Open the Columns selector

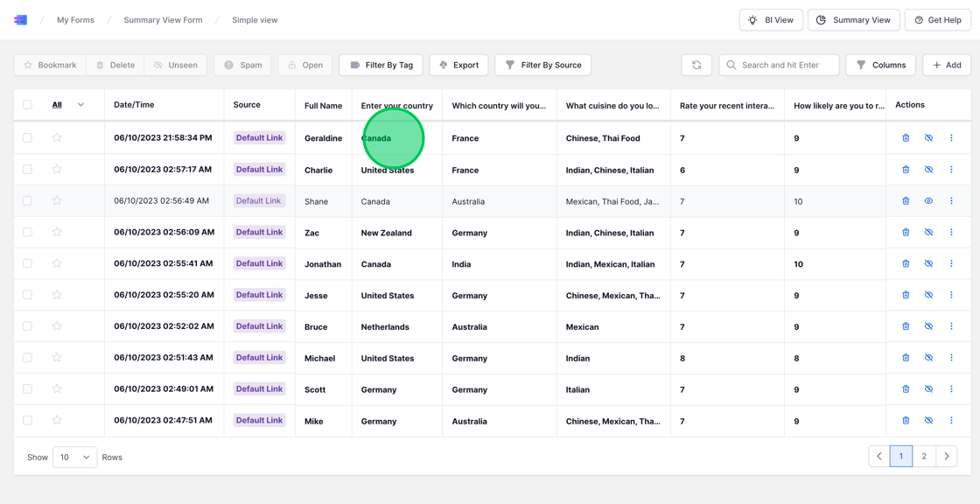coord(880,65)
